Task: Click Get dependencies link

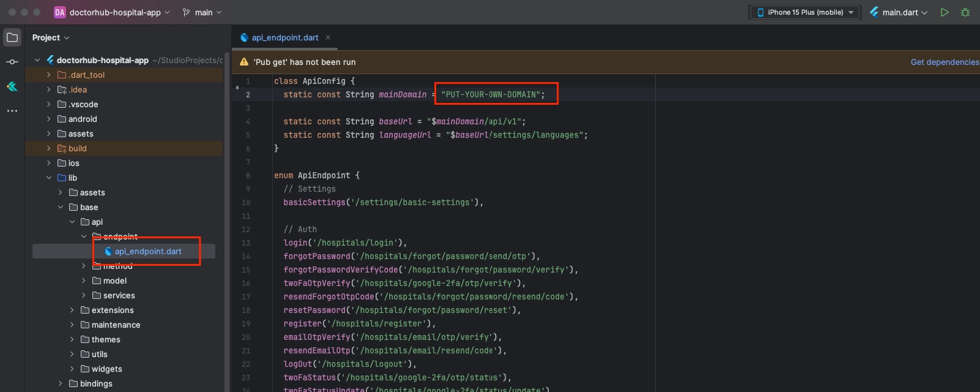Action: tap(945, 62)
